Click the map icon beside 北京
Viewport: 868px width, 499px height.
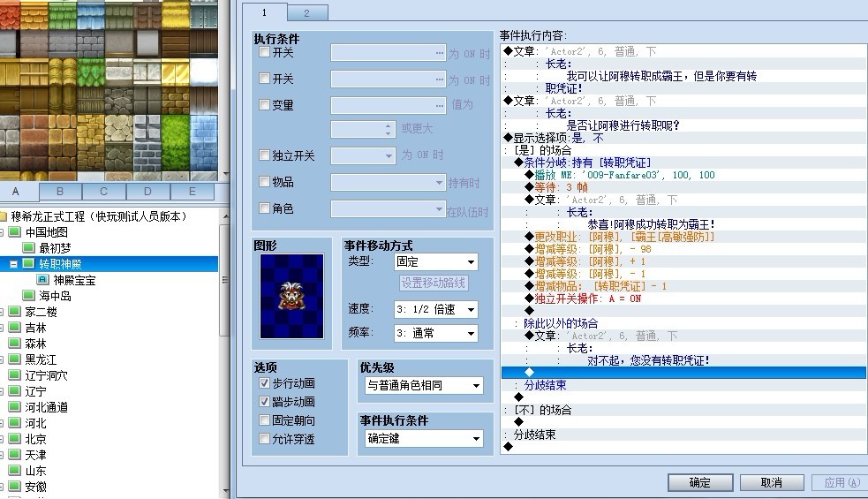[15, 439]
